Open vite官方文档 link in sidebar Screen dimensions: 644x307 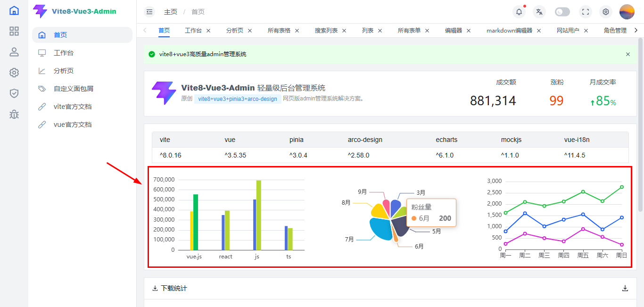click(82, 107)
